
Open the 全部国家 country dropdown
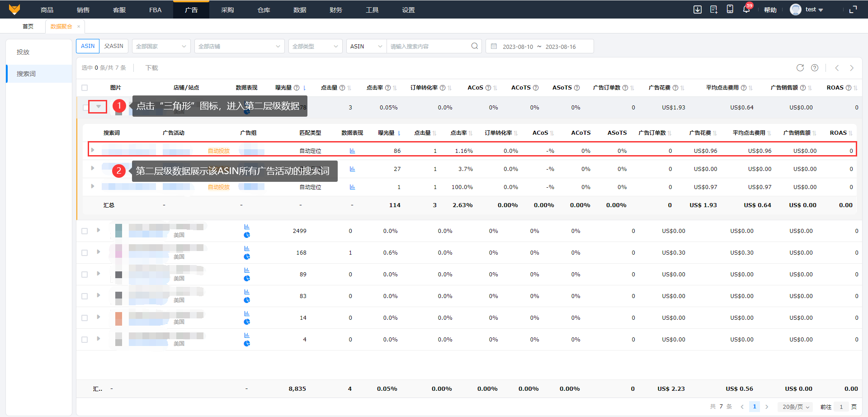(x=161, y=46)
